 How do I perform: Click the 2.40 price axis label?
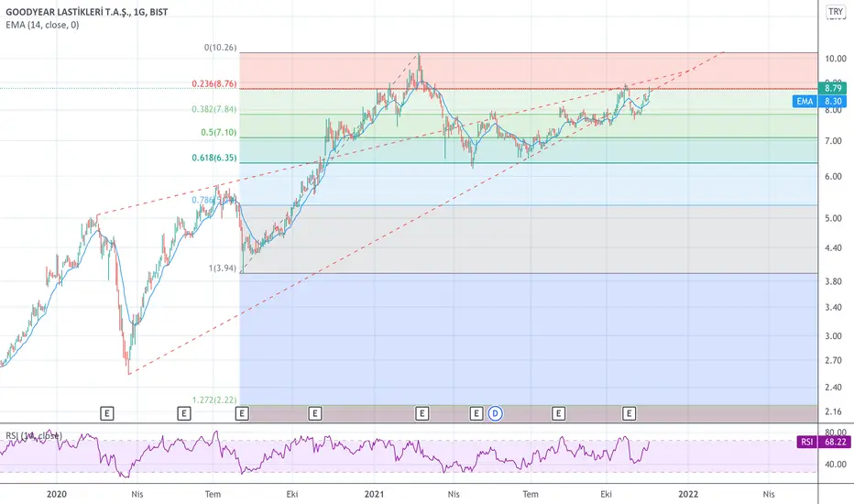[x=833, y=388]
